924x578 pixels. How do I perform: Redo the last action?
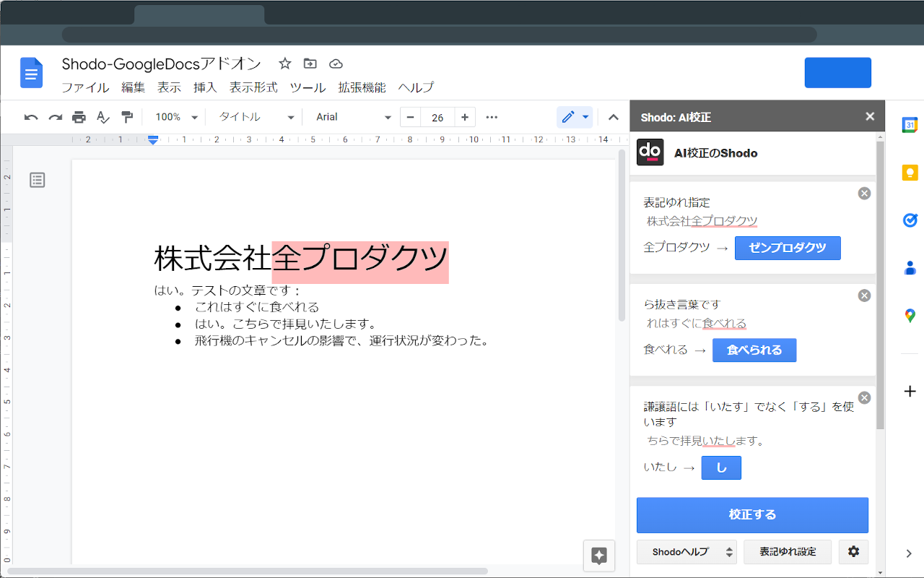pos(55,117)
